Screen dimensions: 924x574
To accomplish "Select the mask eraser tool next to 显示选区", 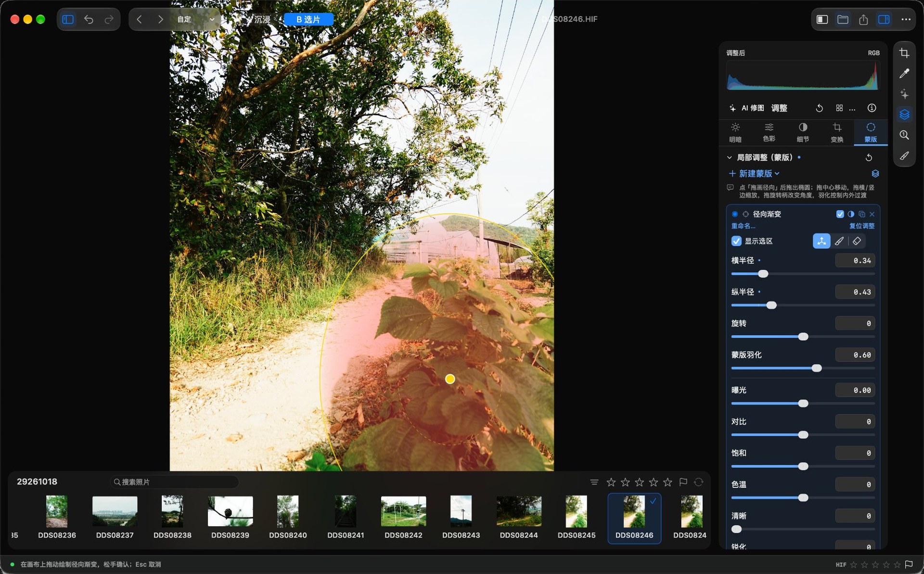I will [857, 241].
